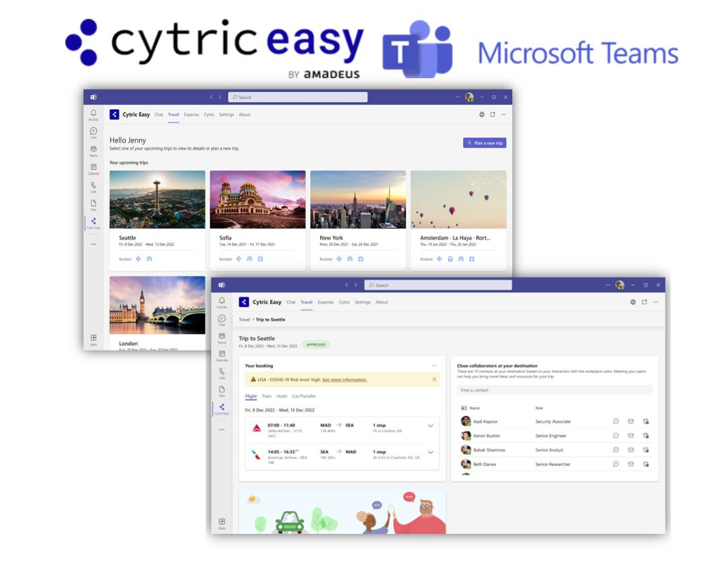Open more options in the Your booking card

434,365
